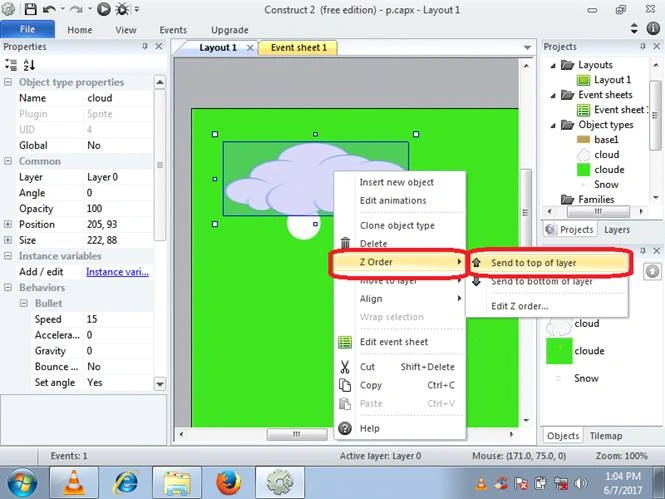The image size is (665, 499).
Task: Open the View ribbon tab
Action: 126,30
